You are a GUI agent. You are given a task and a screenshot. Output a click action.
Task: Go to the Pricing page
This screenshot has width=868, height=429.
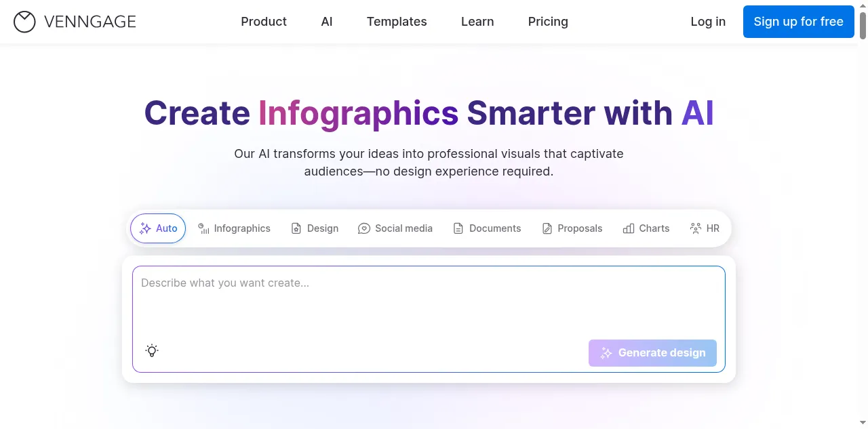tap(548, 22)
